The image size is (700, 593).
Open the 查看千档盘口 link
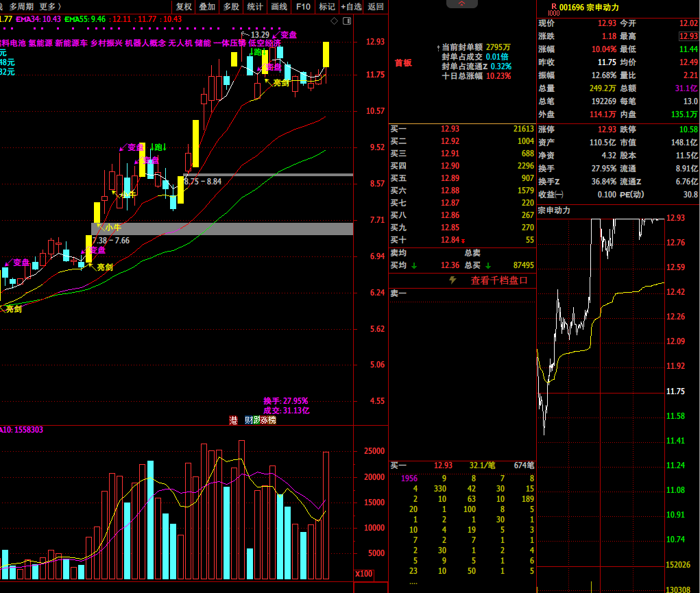(499, 280)
